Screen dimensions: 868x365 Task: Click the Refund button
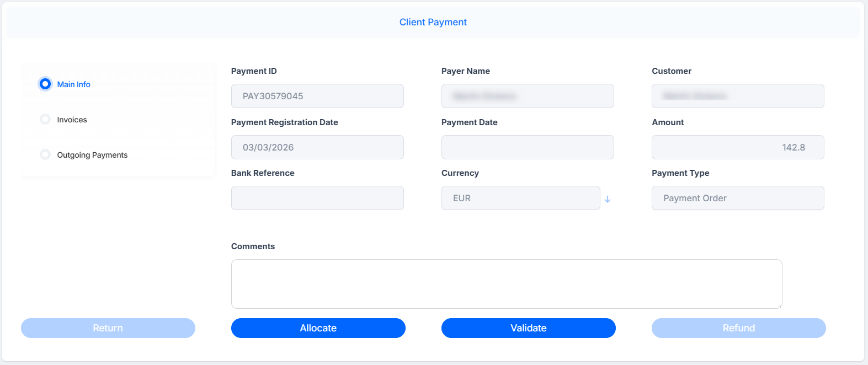click(x=739, y=328)
